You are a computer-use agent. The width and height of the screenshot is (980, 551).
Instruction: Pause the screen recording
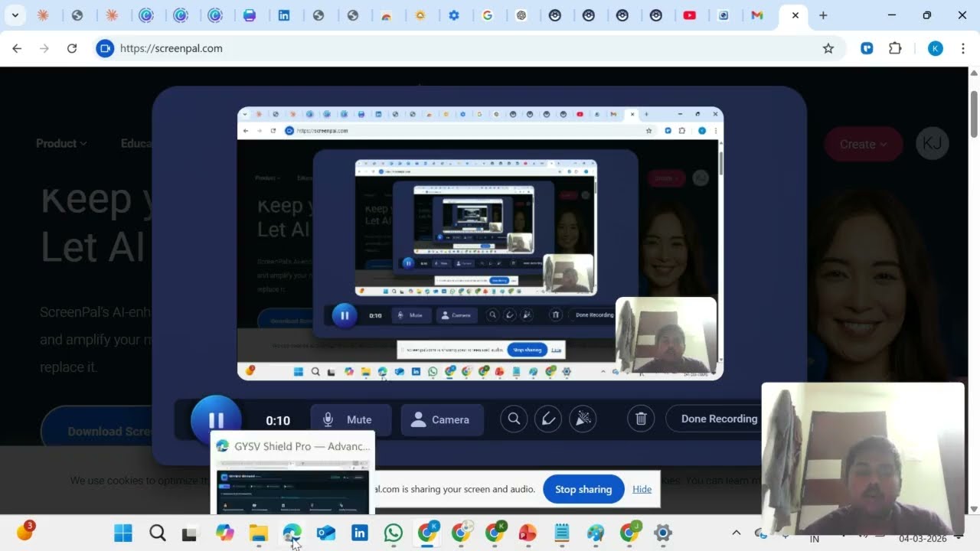pyautogui.click(x=216, y=420)
